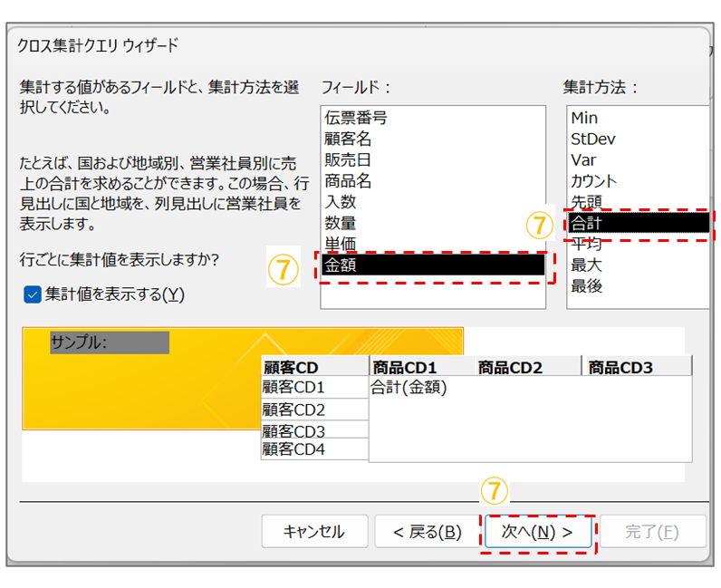The image size is (721, 588).
Task: Select 顧客名 in the field list
Action: [x=348, y=139]
